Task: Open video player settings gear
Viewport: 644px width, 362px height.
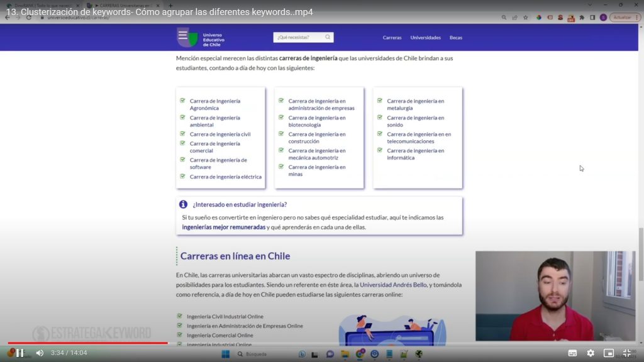Action: (x=591, y=353)
